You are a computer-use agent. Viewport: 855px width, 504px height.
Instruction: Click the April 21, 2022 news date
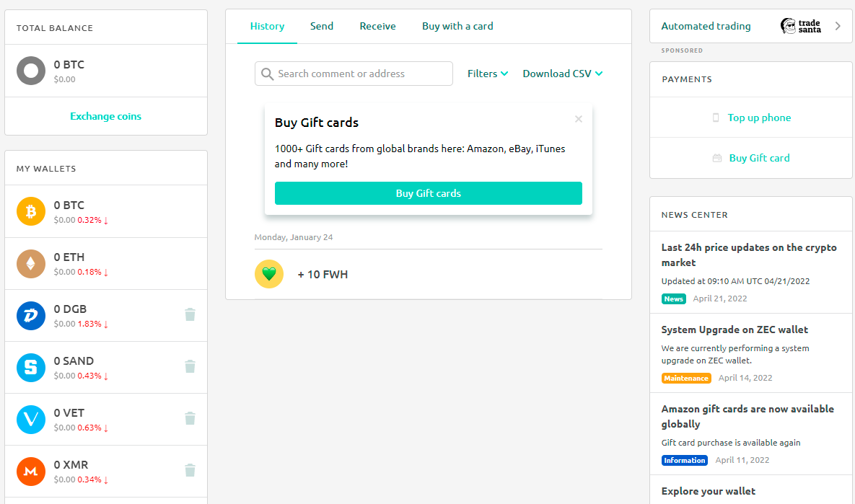click(720, 299)
